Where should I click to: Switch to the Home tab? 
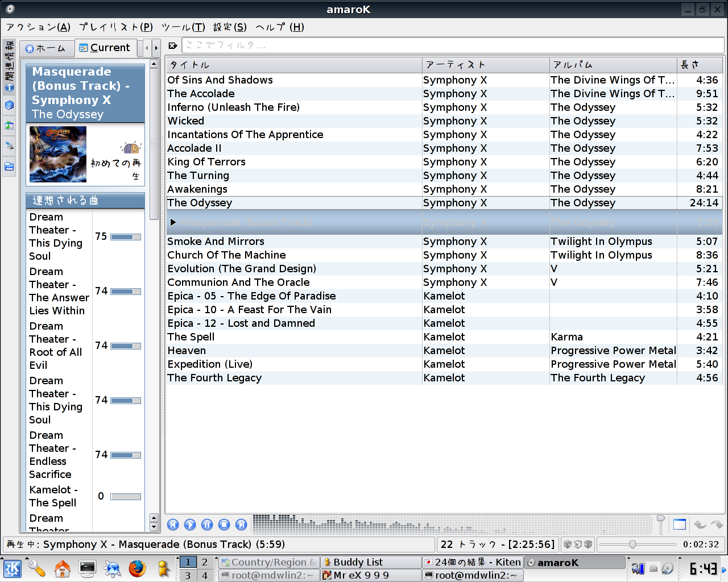tap(46, 48)
